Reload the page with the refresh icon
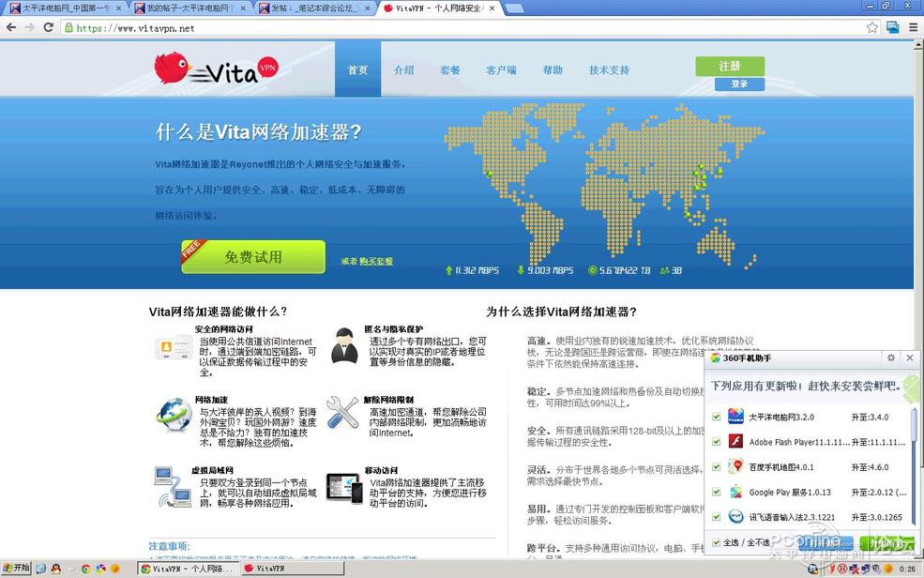Image resolution: width=924 pixels, height=578 pixels. coord(49,28)
